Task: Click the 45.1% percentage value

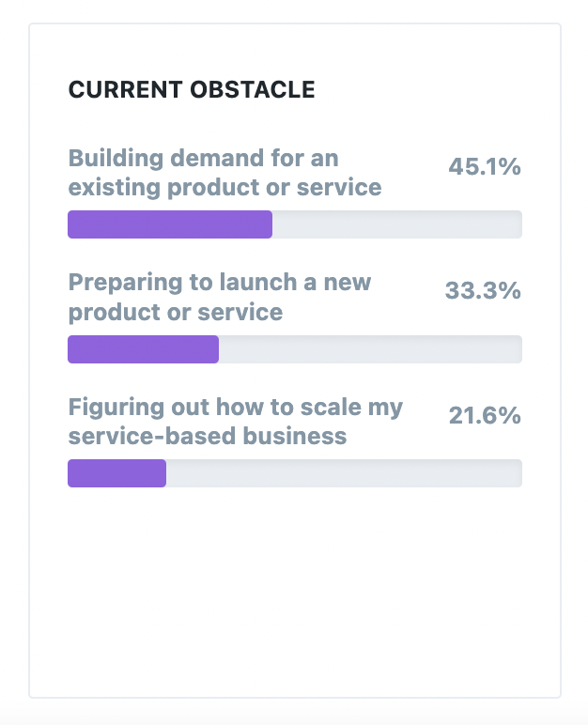Action: click(485, 166)
